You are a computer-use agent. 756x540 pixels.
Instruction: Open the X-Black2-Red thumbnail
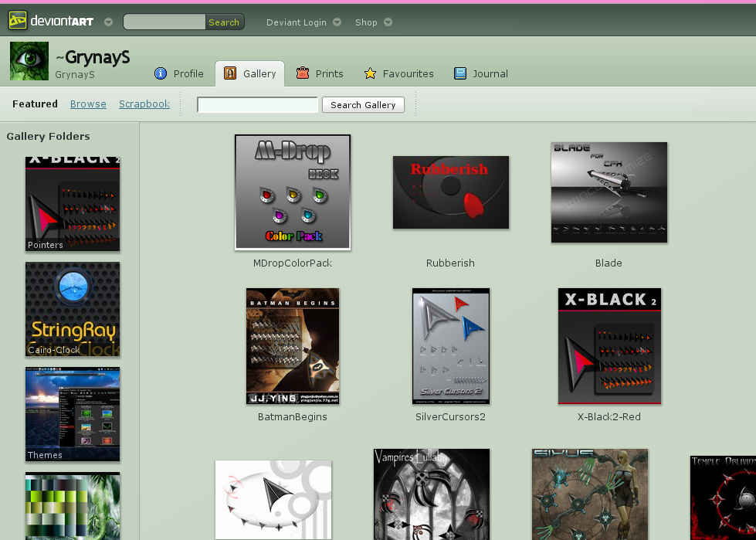609,346
